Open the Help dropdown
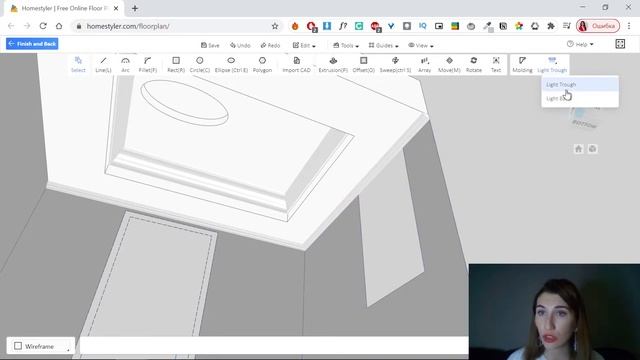The width and height of the screenshot is (640, 360). click(580, 44)
